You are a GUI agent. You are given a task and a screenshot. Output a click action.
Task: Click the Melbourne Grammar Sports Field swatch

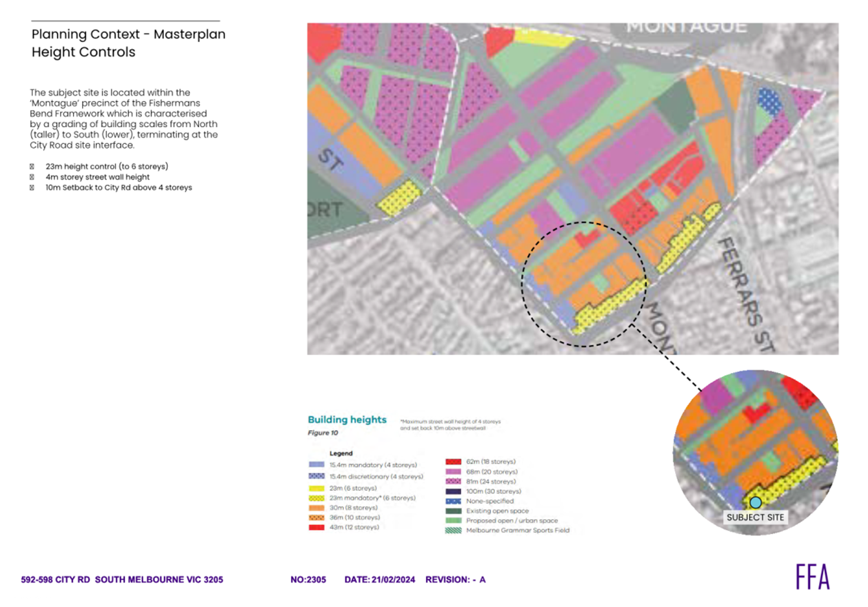point(453,530)
